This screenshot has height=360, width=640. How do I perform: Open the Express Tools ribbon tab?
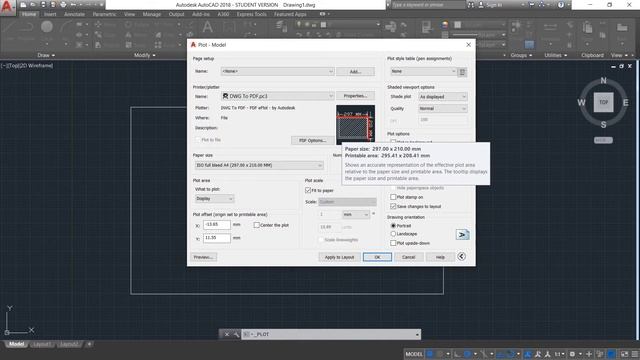(x=251, y=14)
